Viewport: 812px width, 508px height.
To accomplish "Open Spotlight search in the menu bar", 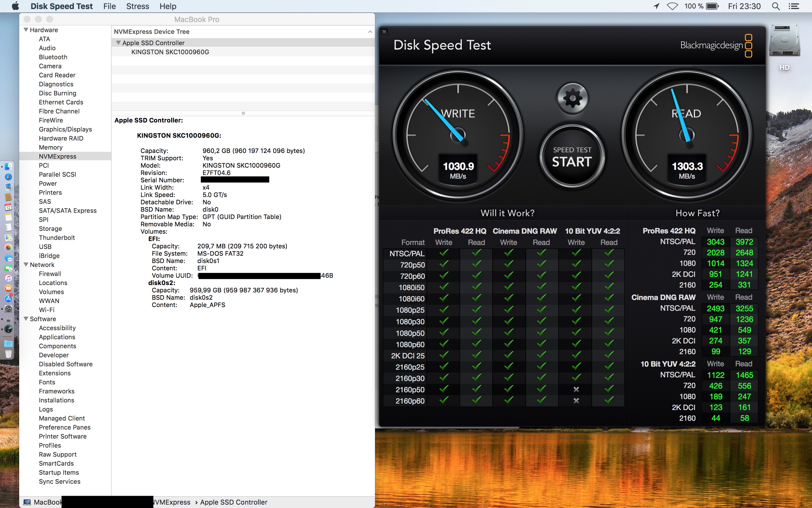I will (x=776, y=6).
